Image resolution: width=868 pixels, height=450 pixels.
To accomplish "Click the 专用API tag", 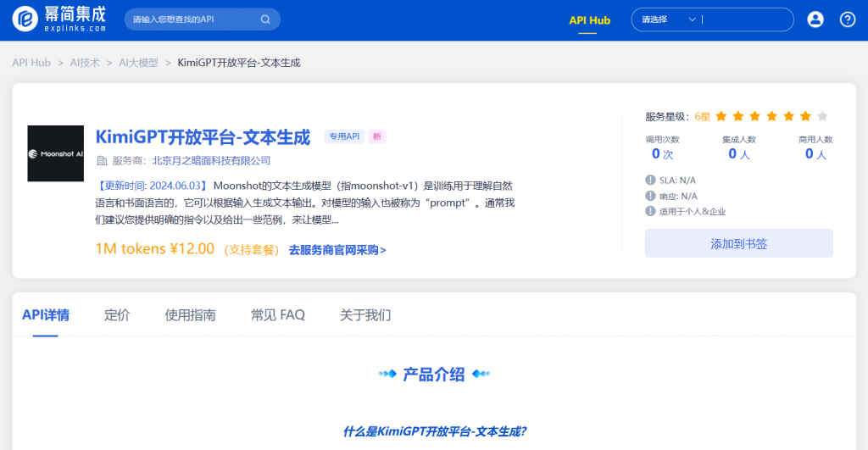I will point(344,136).
